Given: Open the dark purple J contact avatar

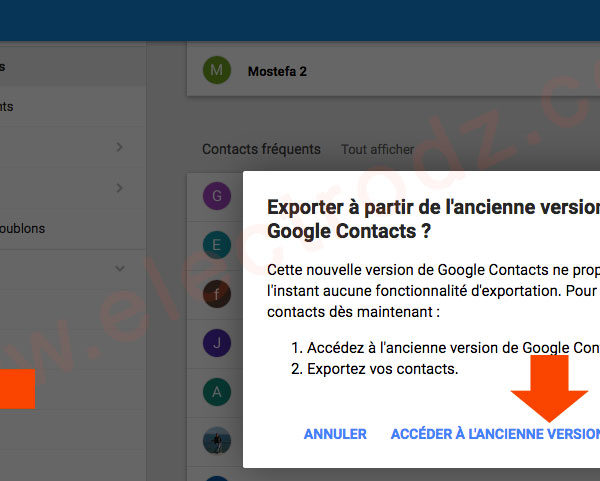Looking at the screenshot, I should pyautogui.click(x=217, y=343).
